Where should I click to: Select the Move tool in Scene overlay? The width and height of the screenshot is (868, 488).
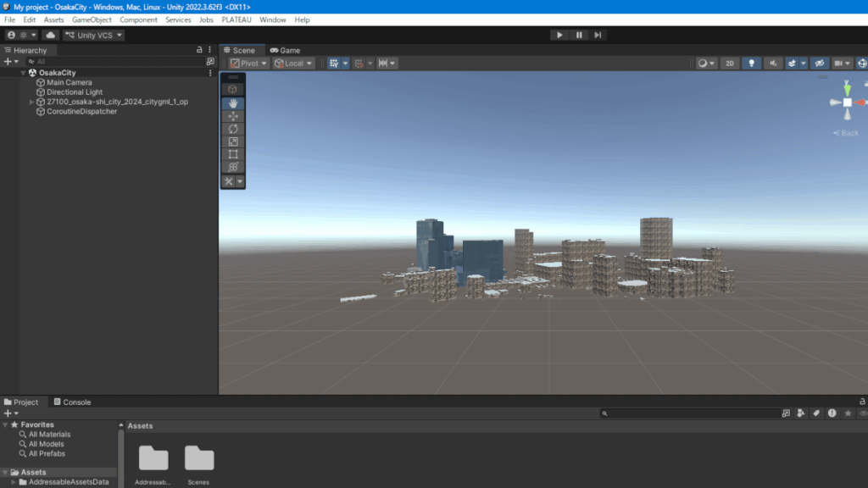coord(233,116)
